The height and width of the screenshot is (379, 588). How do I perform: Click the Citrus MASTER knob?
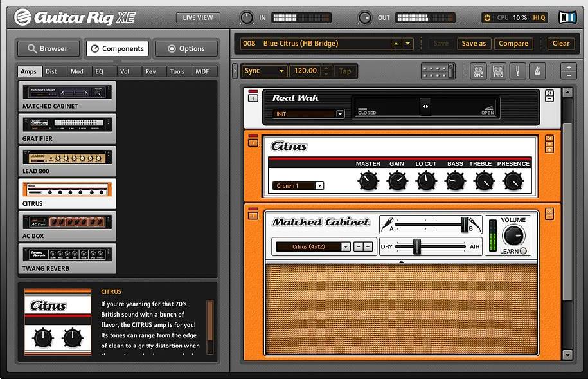368,181
